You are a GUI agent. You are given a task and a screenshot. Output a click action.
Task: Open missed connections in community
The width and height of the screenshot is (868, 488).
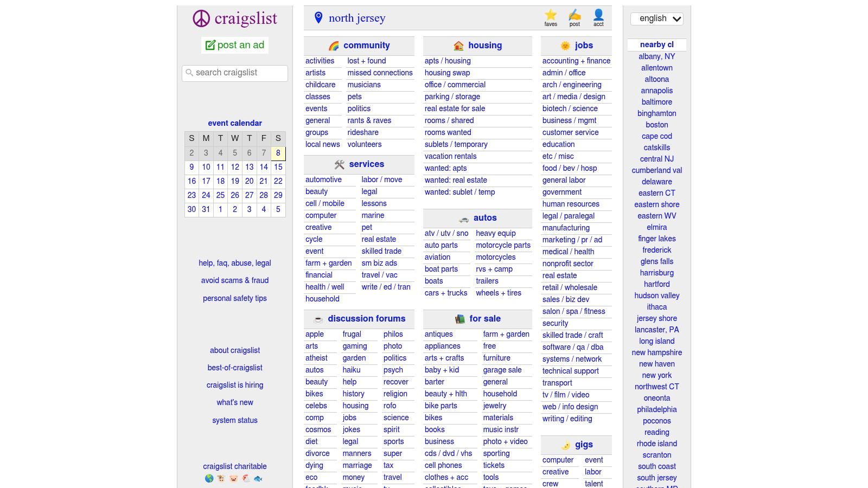click(380, 73)
